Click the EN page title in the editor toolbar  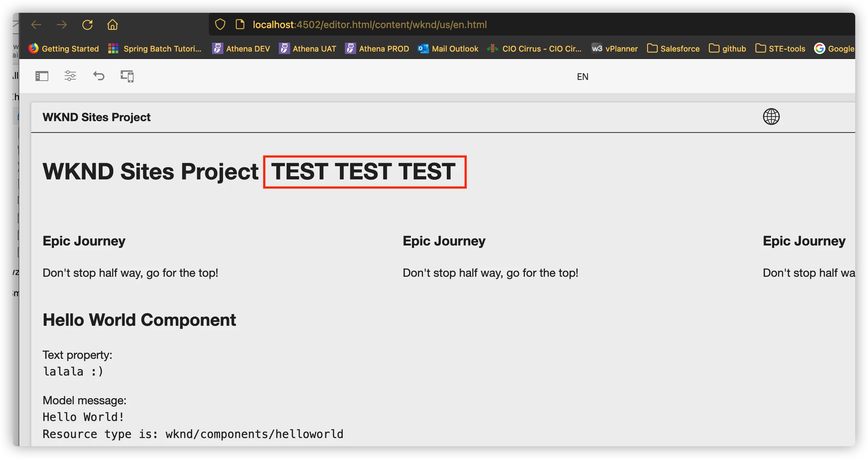coord(582,77)
